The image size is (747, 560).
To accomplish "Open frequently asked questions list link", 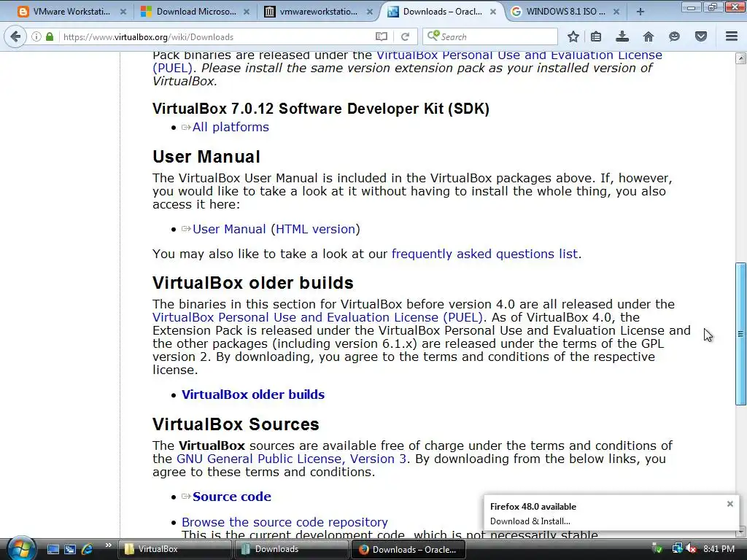I will 484,254.
